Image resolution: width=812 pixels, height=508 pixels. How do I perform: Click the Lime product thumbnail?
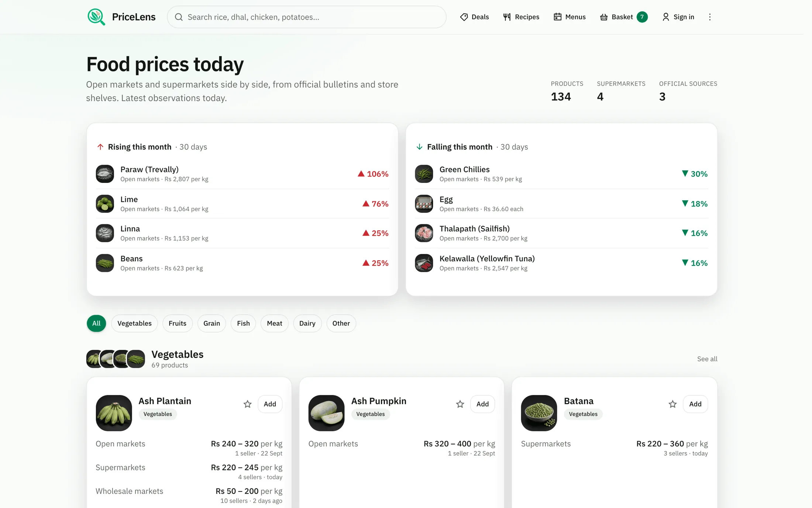point(105,204)
